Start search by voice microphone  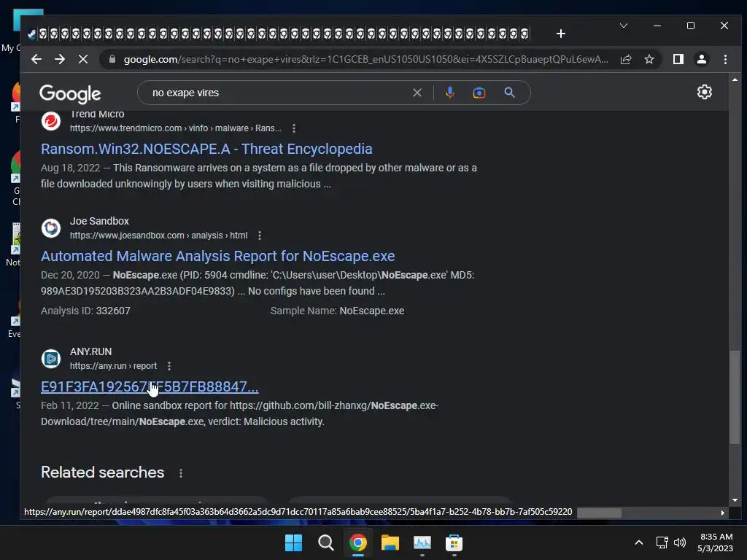[x=449, y=93]
